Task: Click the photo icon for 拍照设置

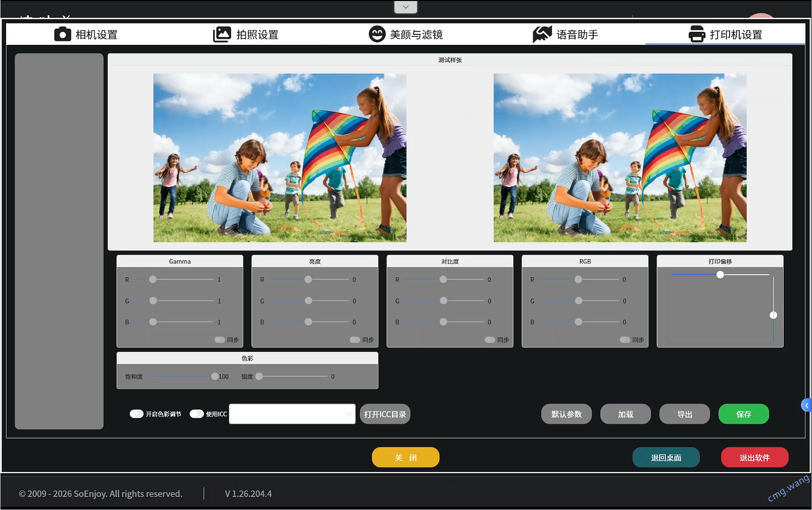Action: coord(222,34)
